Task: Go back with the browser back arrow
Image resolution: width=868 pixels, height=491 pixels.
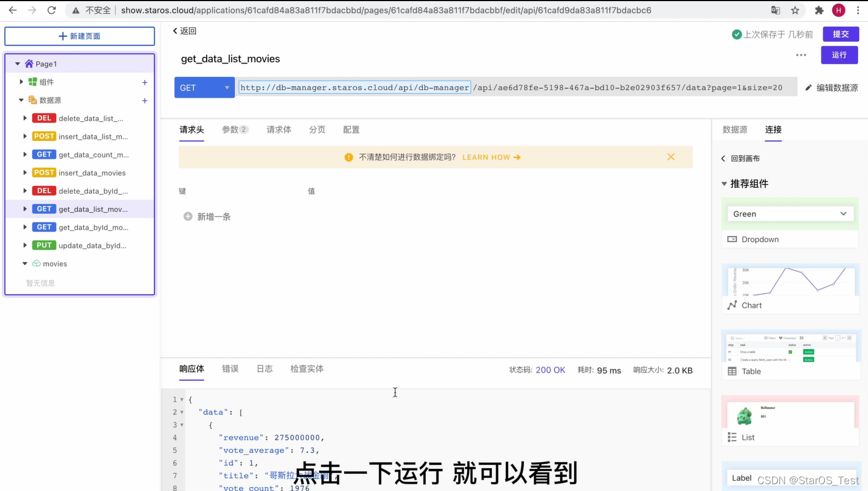Action: coord(12,10)
